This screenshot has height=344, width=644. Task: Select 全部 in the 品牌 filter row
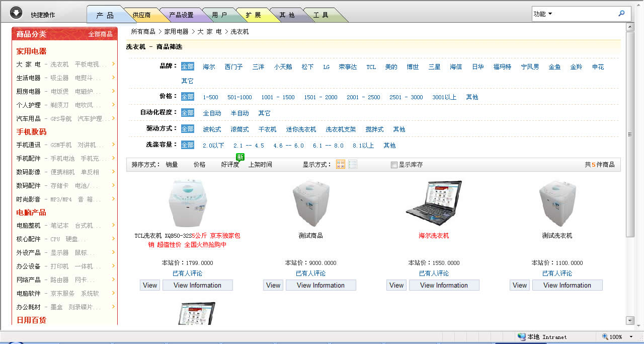(x=187, y=66)
